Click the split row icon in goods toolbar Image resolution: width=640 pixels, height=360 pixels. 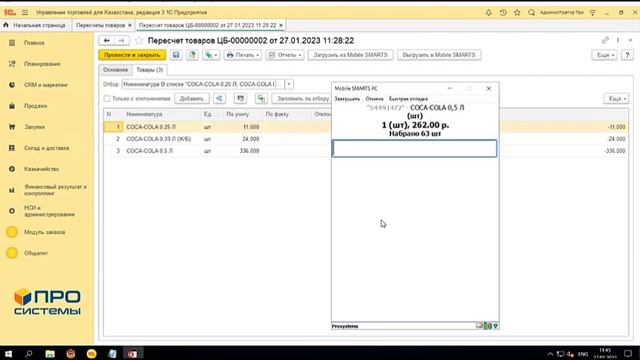[261, 98]
